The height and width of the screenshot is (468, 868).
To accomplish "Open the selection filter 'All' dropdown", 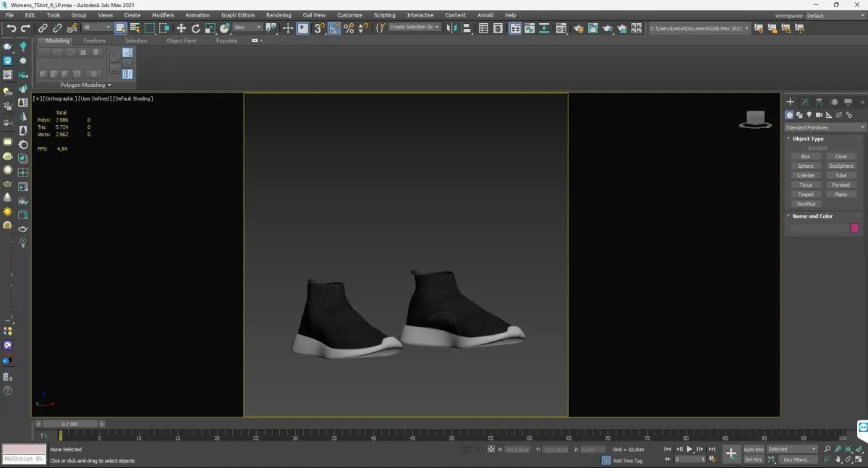I will [x=97, y=27].
